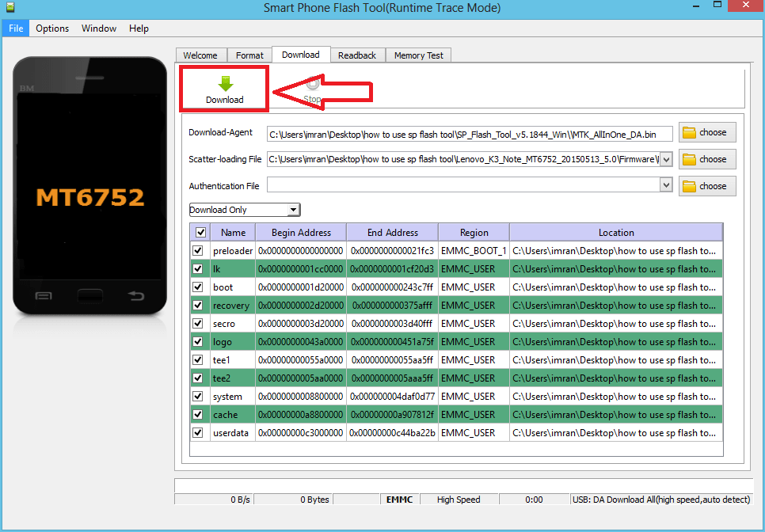Image resolution: width=765 pixels, height=532 pixels.
Task: Uncheck the userdata partition checkbox
Action: pyautogui.click(x=198, y=432)
